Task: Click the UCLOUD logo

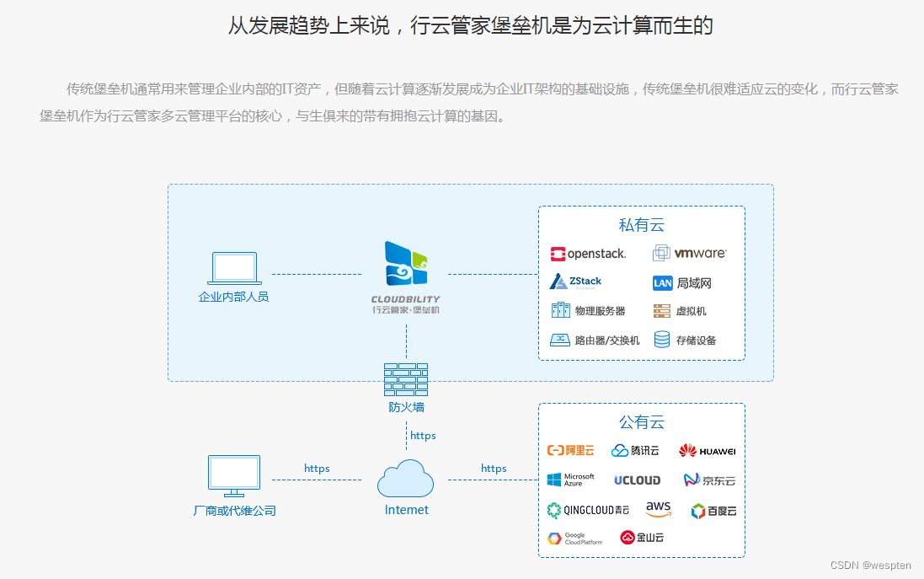Action: pyautogui.click(x=637, y=480)
